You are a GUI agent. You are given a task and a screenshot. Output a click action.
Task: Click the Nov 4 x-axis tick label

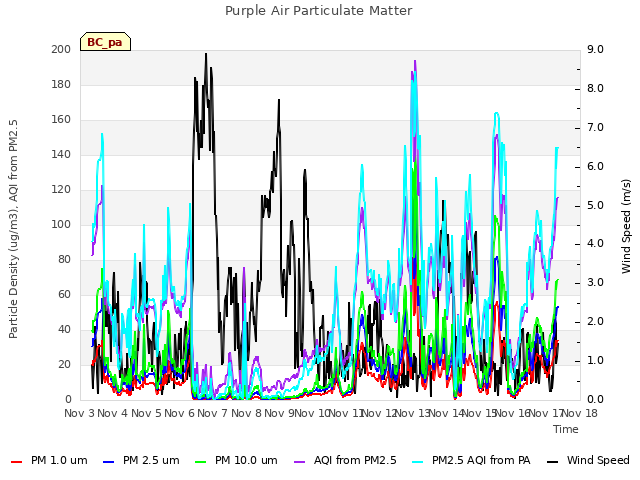(x=112, y=413)
